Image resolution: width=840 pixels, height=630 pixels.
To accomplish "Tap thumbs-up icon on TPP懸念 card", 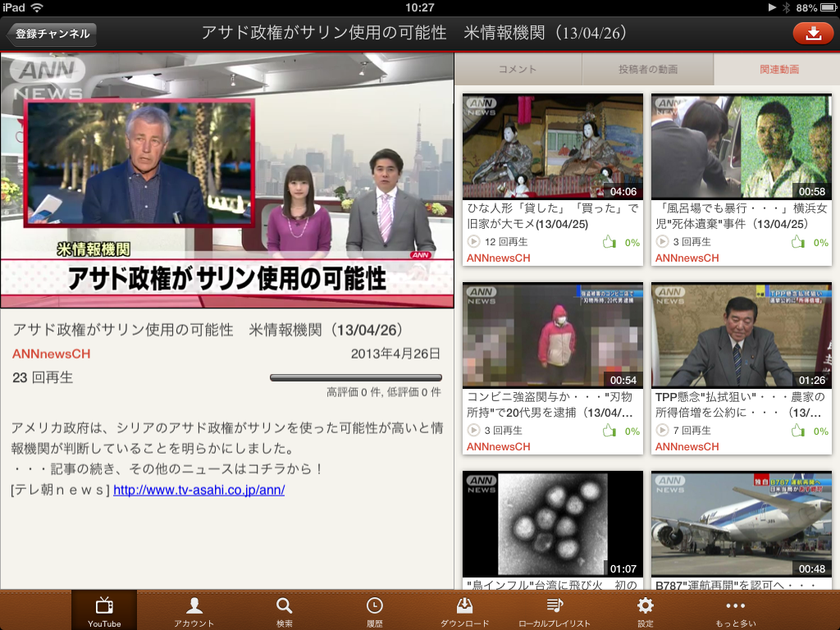I will click(x=797, y=430).
